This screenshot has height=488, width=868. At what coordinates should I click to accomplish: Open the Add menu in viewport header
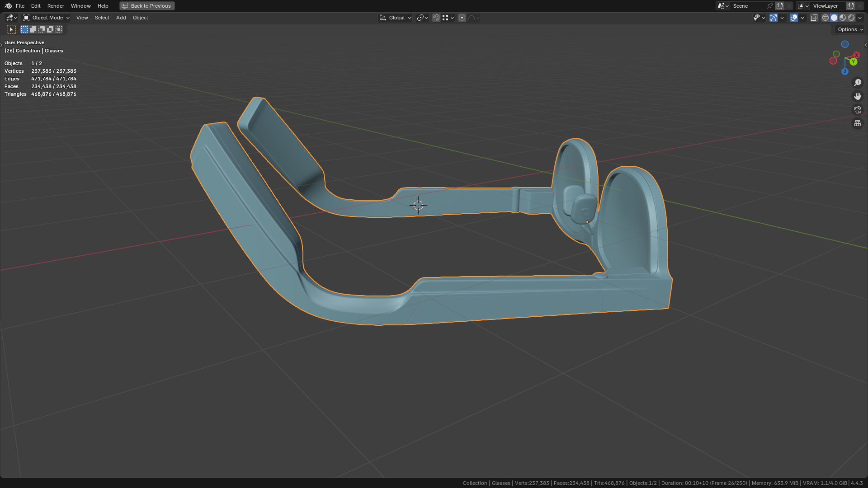[x=121, y=18]
